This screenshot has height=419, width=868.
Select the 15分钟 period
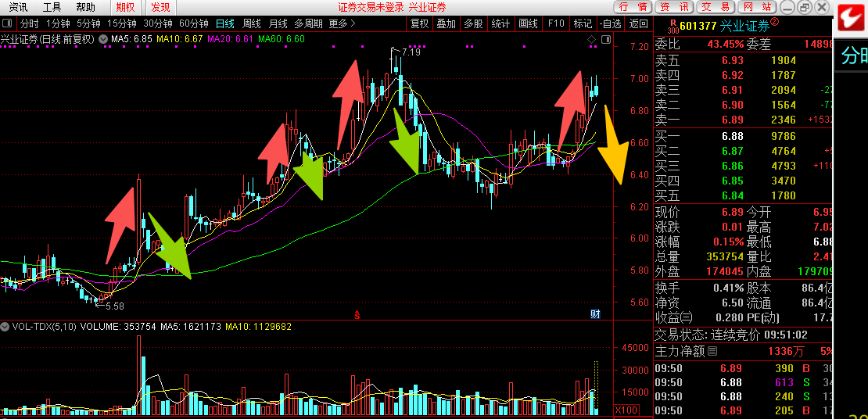121,23
